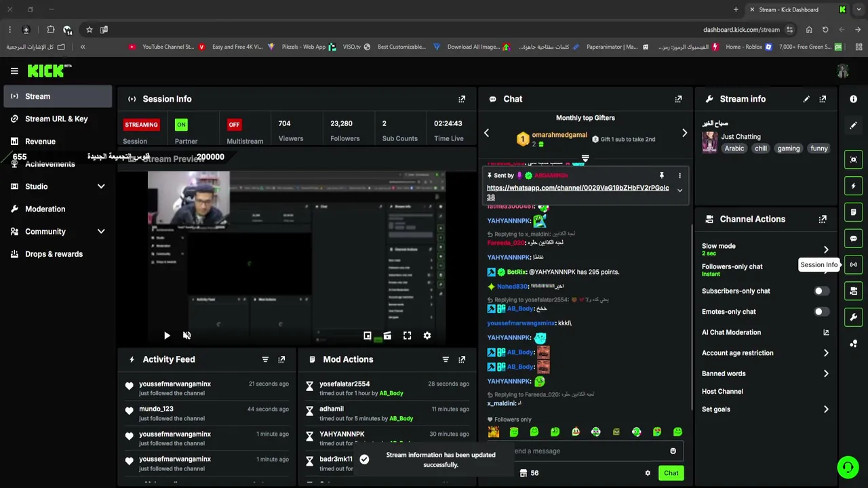Open the Stream sidebar item
This screenshot has height=488, width=868.
58,96
